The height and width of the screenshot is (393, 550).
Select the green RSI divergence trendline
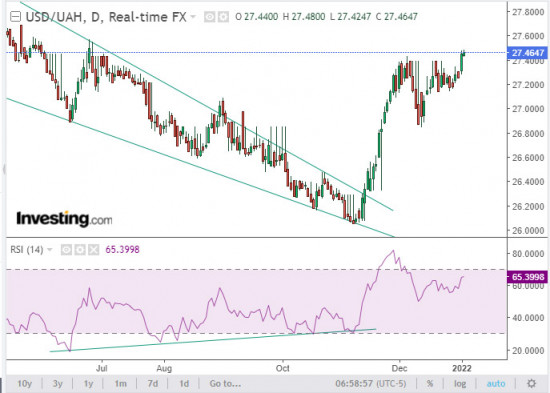[213, 340]
